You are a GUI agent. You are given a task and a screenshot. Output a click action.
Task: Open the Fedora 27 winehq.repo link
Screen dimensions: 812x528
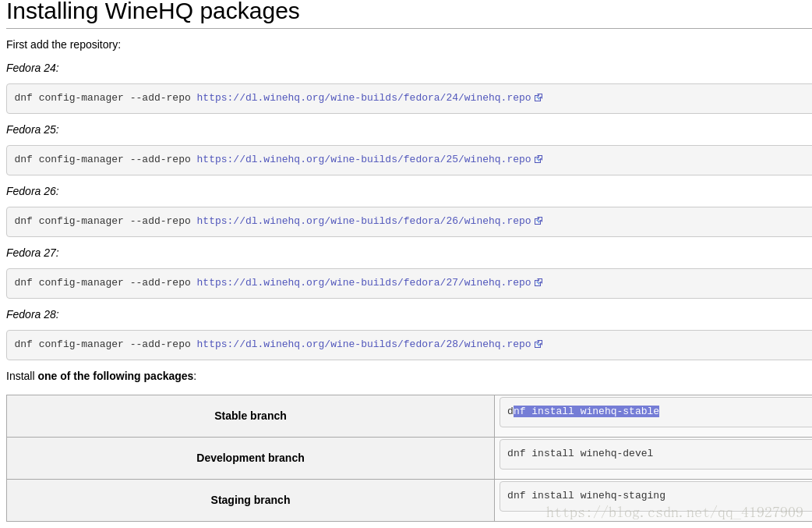(364, 282)
